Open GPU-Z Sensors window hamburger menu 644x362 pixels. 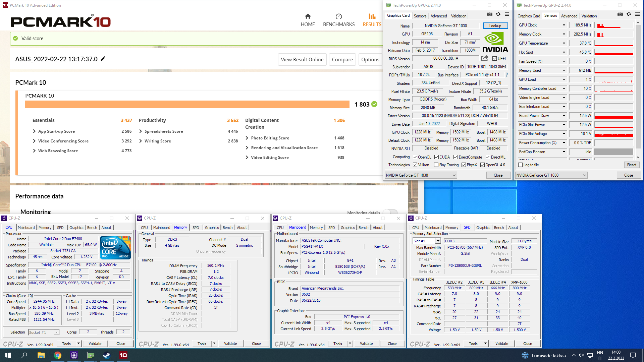pos(637,14)
